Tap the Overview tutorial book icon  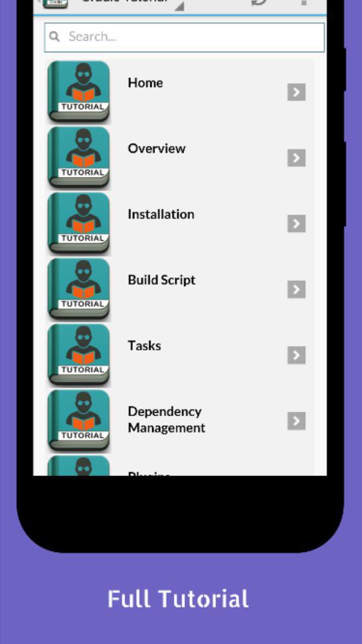79,158
